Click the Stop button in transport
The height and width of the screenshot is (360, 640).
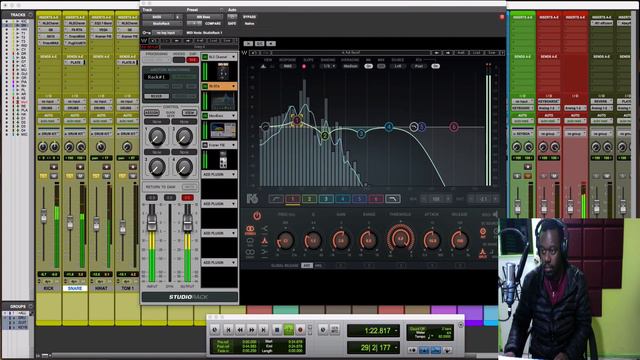click(x=277, y=329)
